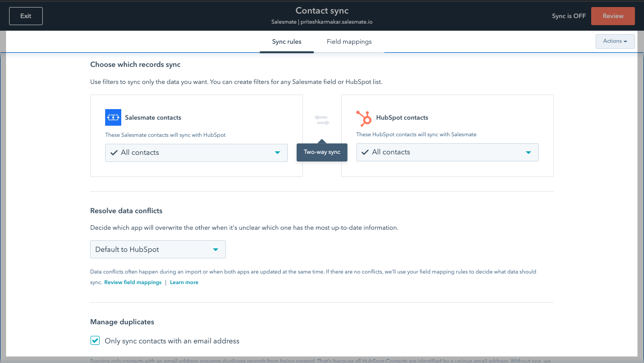644x363 pixels.
Task: Click the Exit button
Action: [26, 16]
